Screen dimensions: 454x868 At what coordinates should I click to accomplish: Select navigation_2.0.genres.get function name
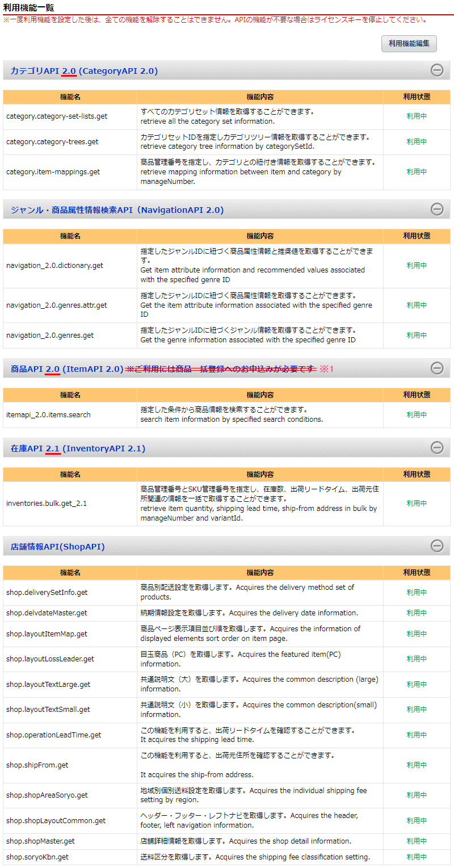pyautogui.click(x=50, y=336)
